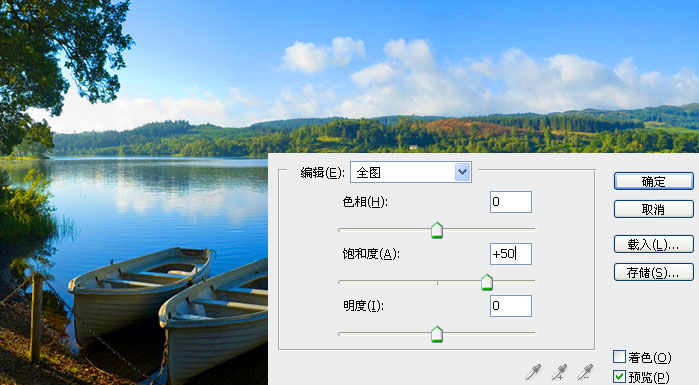Uncheck the 预览 preview checkbox
The height and width of the screenshot is (385, 699).
point(619,377)
